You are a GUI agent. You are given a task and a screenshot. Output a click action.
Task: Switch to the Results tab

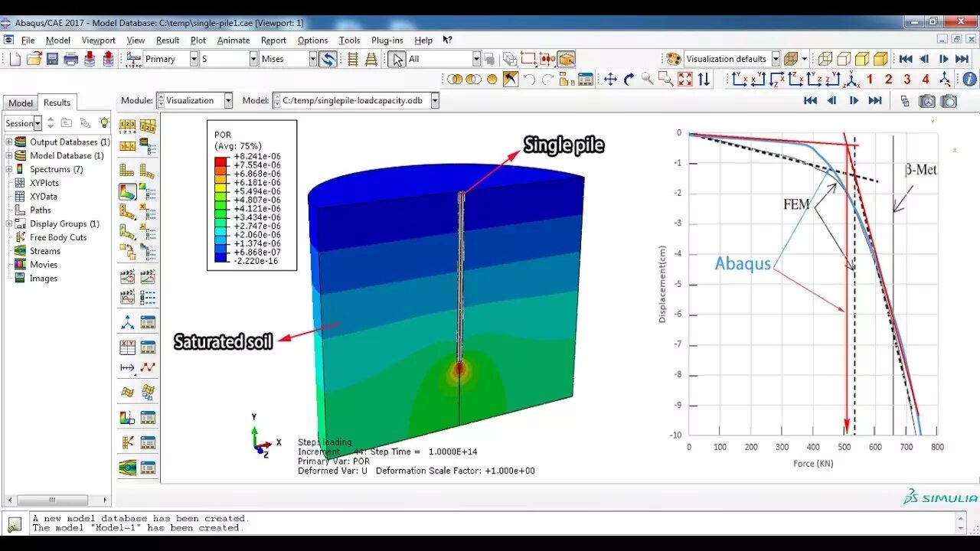(x=57, y=103)
